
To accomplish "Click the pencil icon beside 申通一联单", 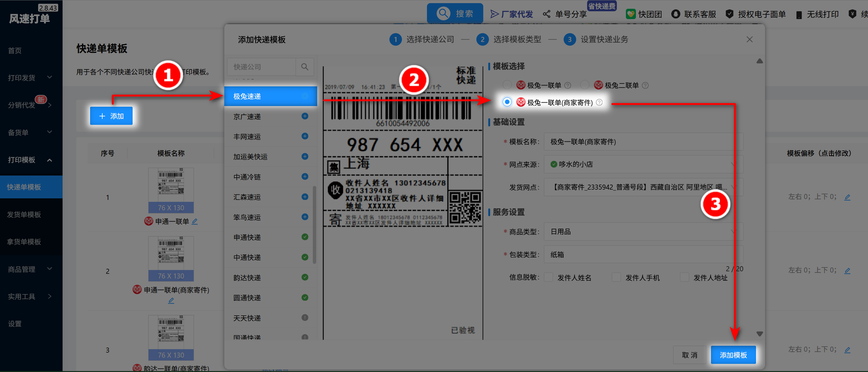I will 195,222.
